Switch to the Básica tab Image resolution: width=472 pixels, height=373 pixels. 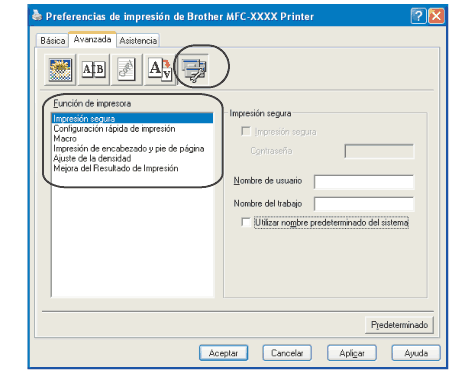click(x=52, y=41)
